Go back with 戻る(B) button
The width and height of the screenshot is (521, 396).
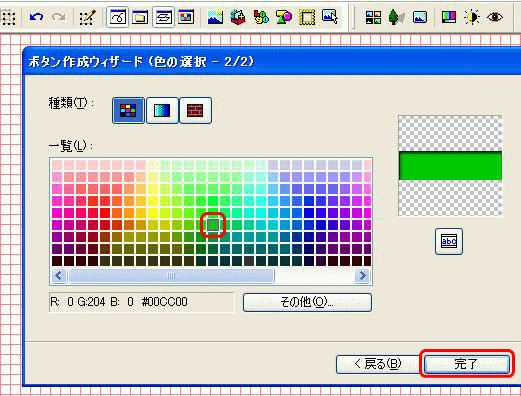[x=378, y=364]
